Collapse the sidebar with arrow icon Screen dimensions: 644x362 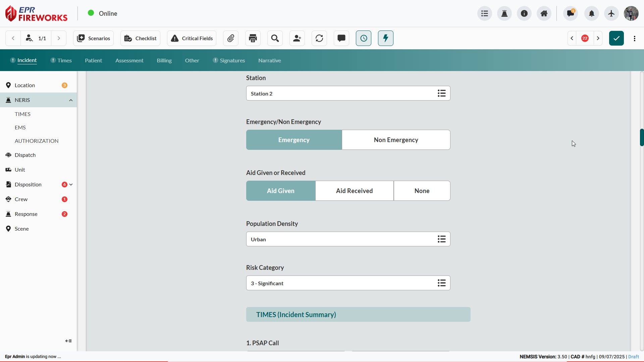[x=68, y=341]
